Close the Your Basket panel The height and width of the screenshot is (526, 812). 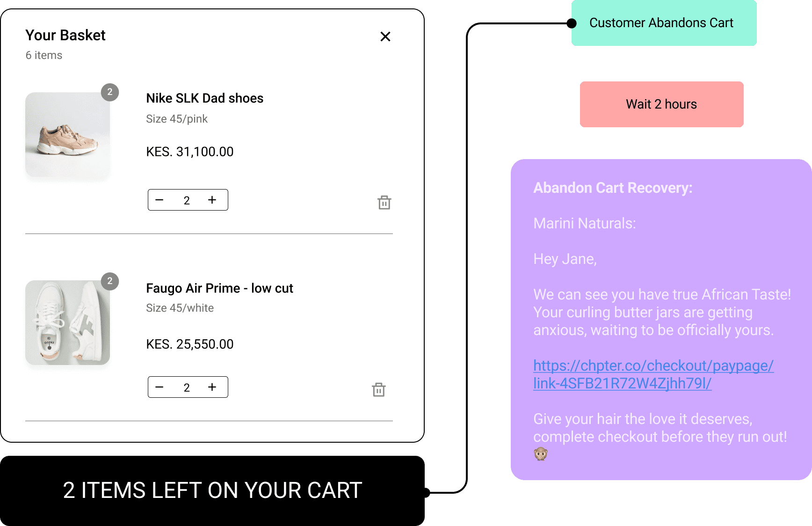385,37
